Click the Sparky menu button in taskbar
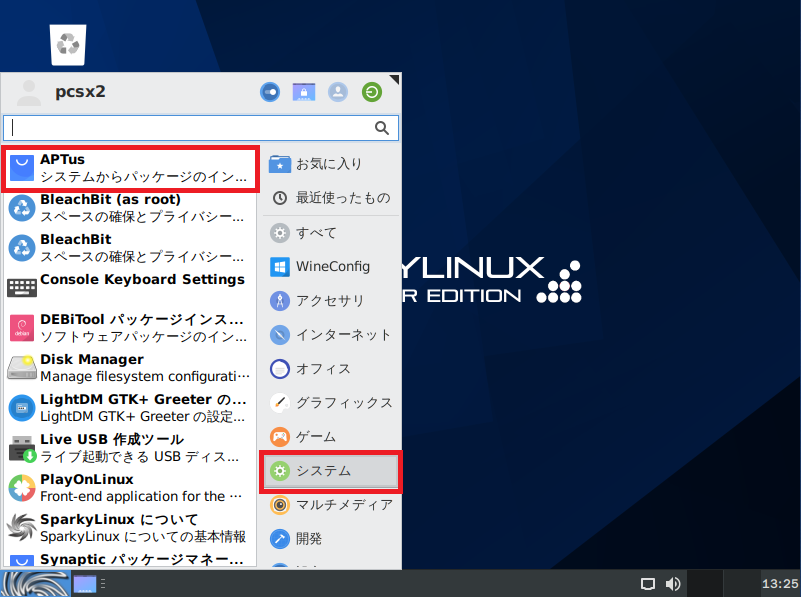This screenshot has width=801, height=597. 35,584
